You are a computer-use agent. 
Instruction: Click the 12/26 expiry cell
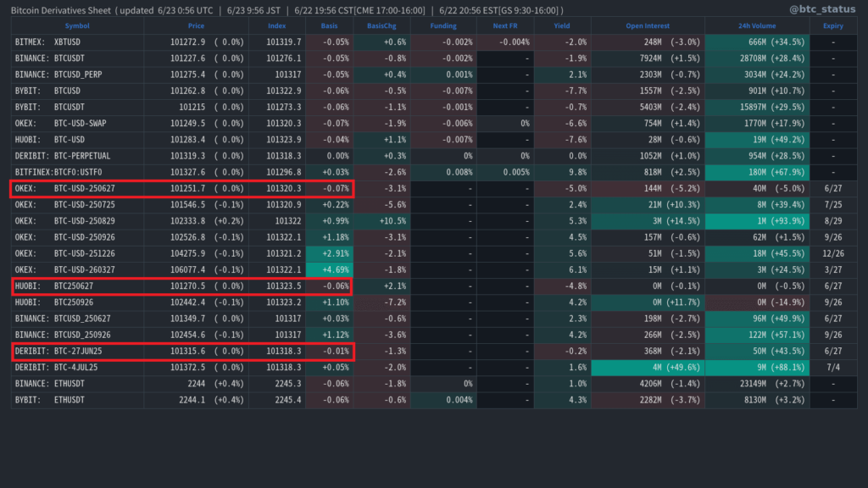(833, 253)
